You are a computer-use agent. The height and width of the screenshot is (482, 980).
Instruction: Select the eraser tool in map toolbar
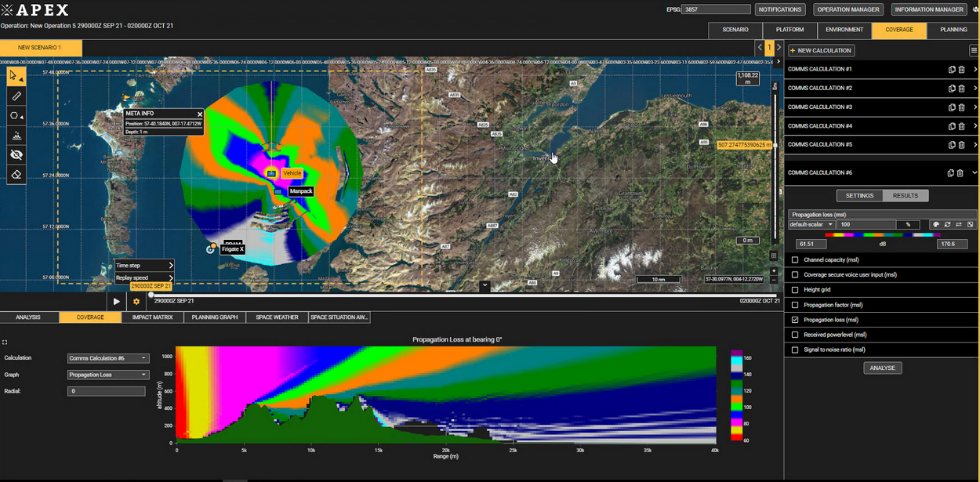click(x=16, y=174)
